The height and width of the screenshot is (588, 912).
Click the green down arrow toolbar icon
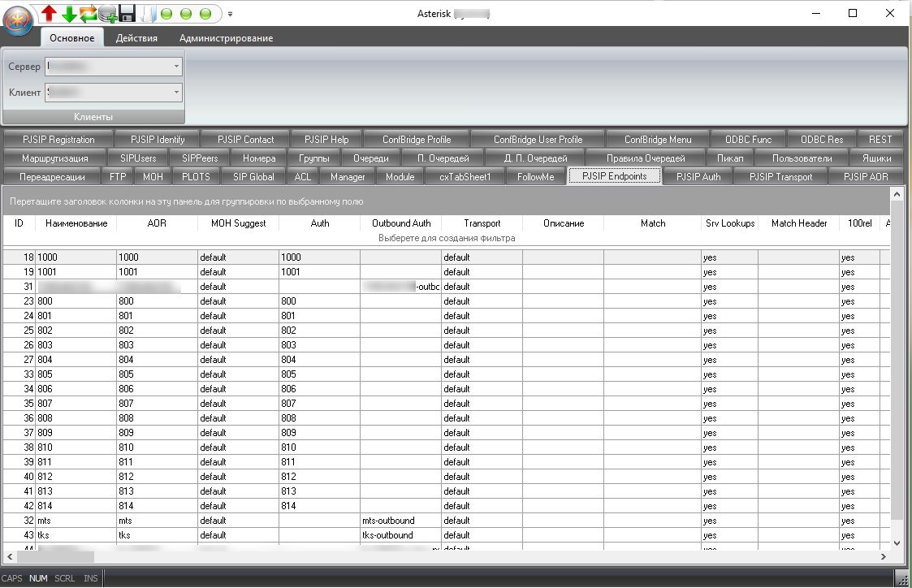(x=69, y=14)
